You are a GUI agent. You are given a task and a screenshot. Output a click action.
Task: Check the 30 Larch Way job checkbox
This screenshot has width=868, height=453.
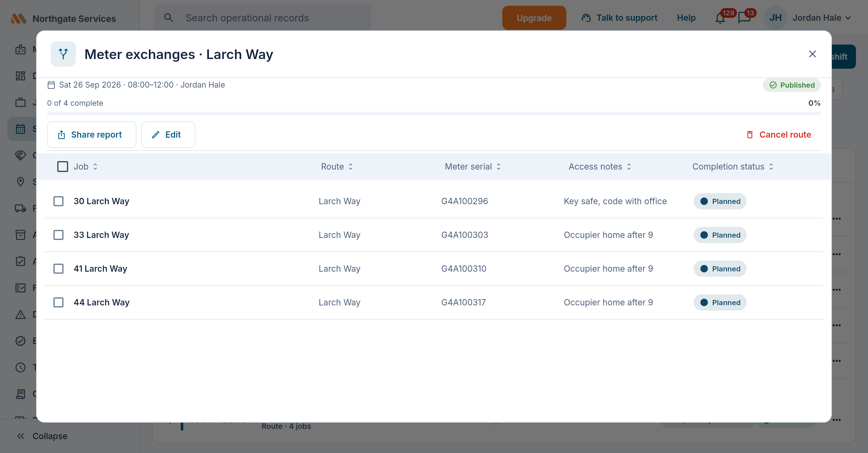pyautogui.click(x=59, y=202)
